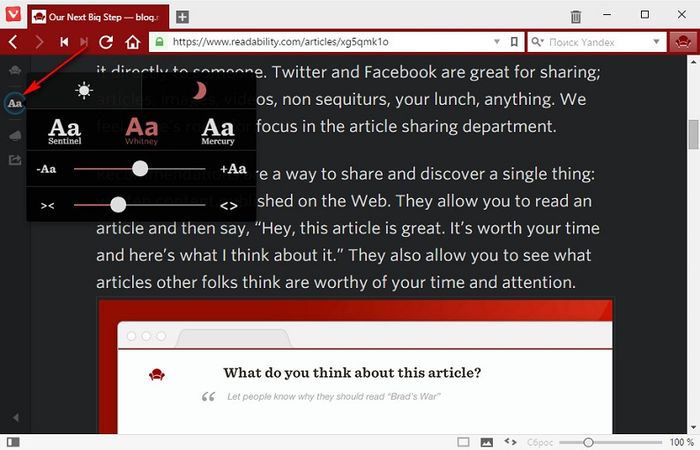Open the Yandex search engine dropdown
The height and width of the screenshot is (450, 700).
pos(538,43)
